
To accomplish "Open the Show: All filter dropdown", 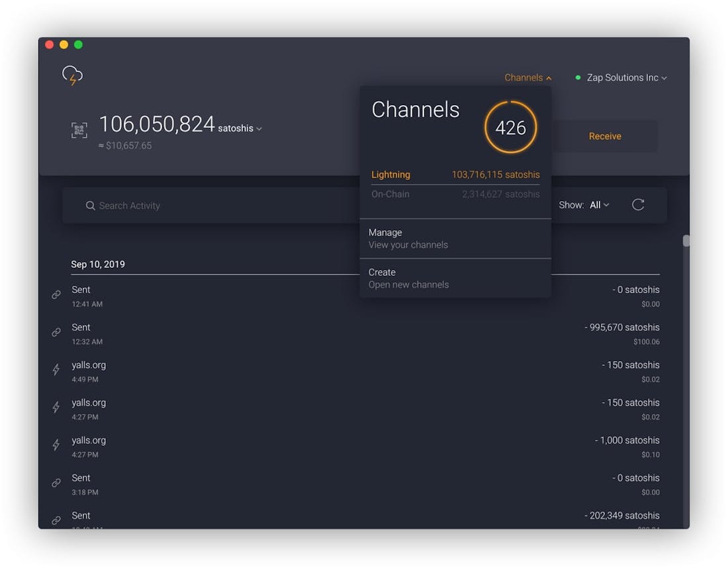I will click(x=598, y=204).
